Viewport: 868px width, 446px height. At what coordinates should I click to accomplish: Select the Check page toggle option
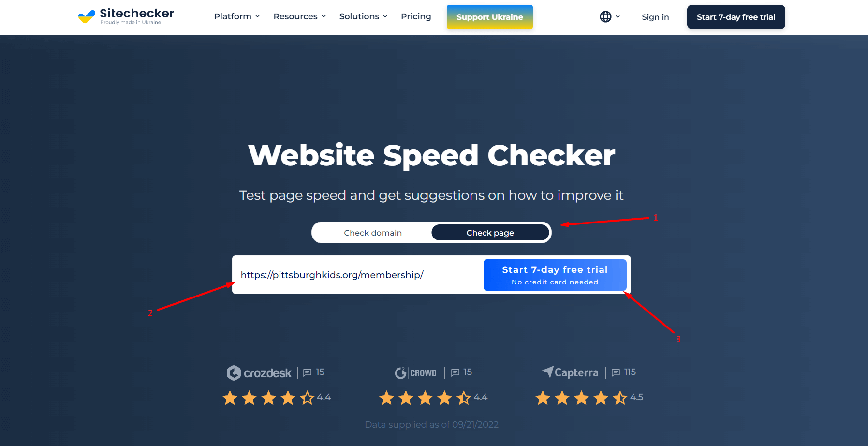(490, 233)
